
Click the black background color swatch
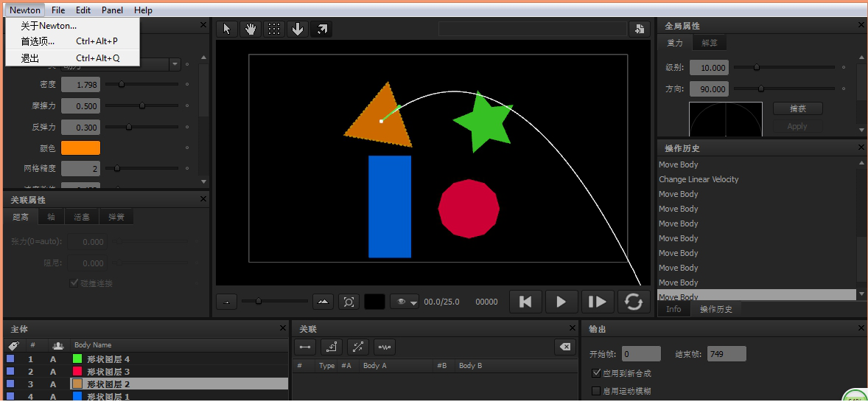374,302
